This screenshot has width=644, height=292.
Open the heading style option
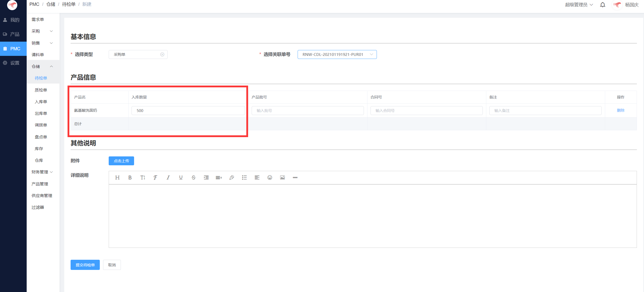click(117, 177)
